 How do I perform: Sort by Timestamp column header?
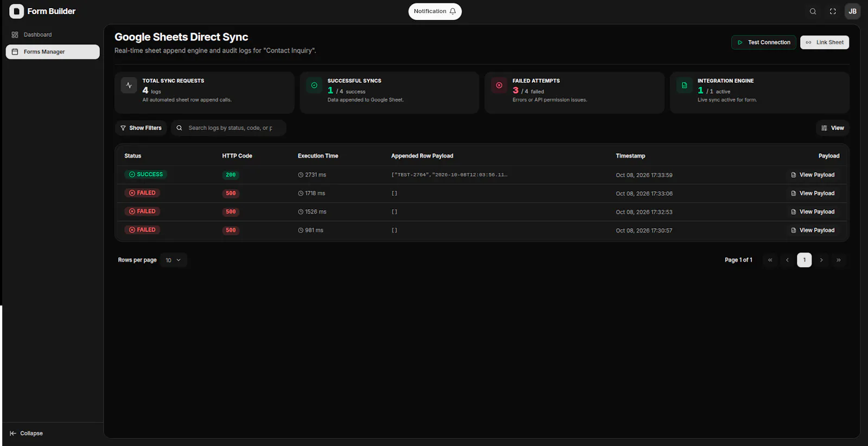point(630,156)
